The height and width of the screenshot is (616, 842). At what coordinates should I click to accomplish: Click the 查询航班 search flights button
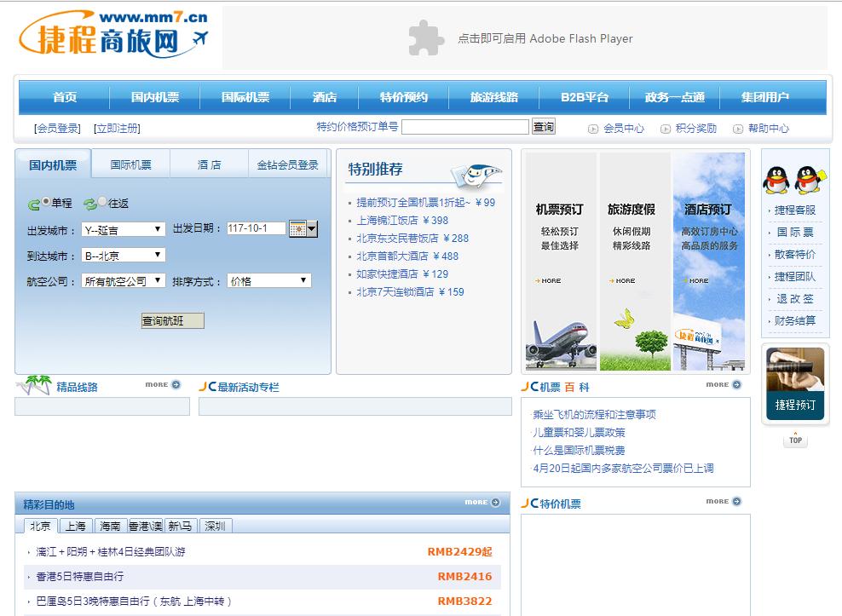[x=171, y=320]
